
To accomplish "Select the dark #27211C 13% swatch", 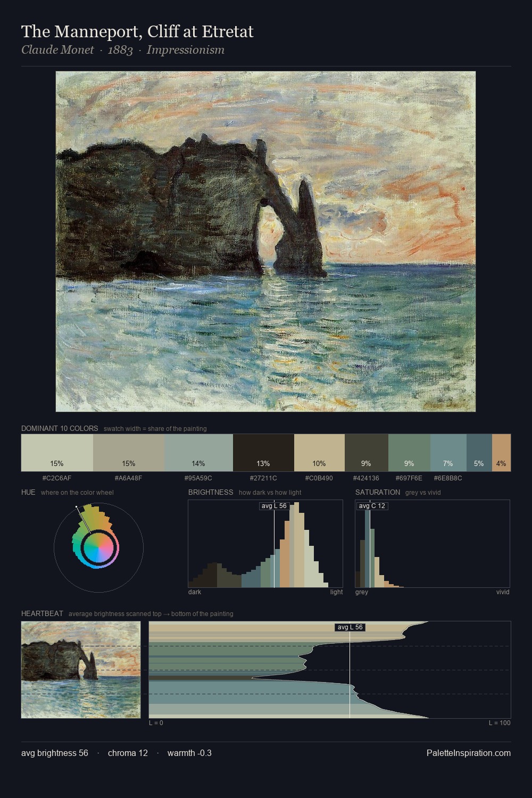I will tap(263, 453).
